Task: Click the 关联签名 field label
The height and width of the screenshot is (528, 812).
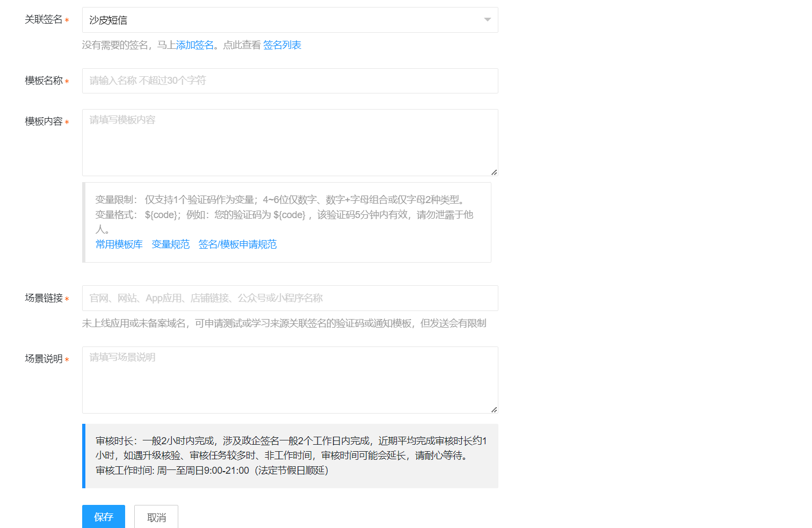Action: point(44,20)
